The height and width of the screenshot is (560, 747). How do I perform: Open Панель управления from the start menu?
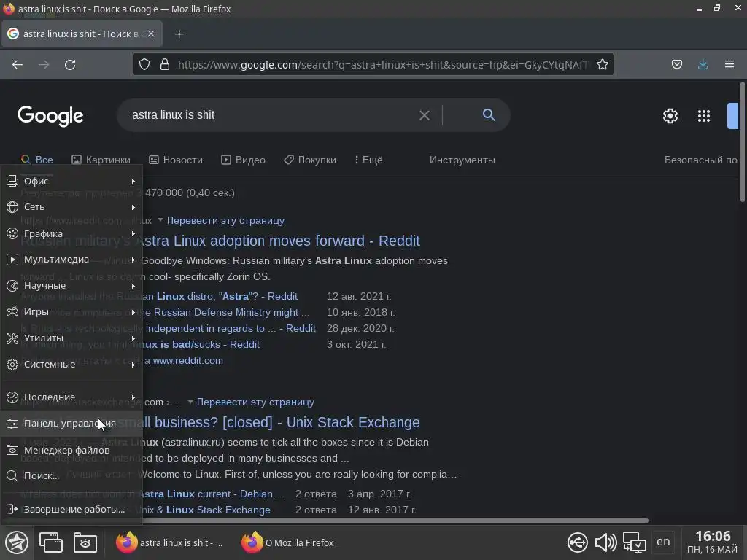(71, 424)
